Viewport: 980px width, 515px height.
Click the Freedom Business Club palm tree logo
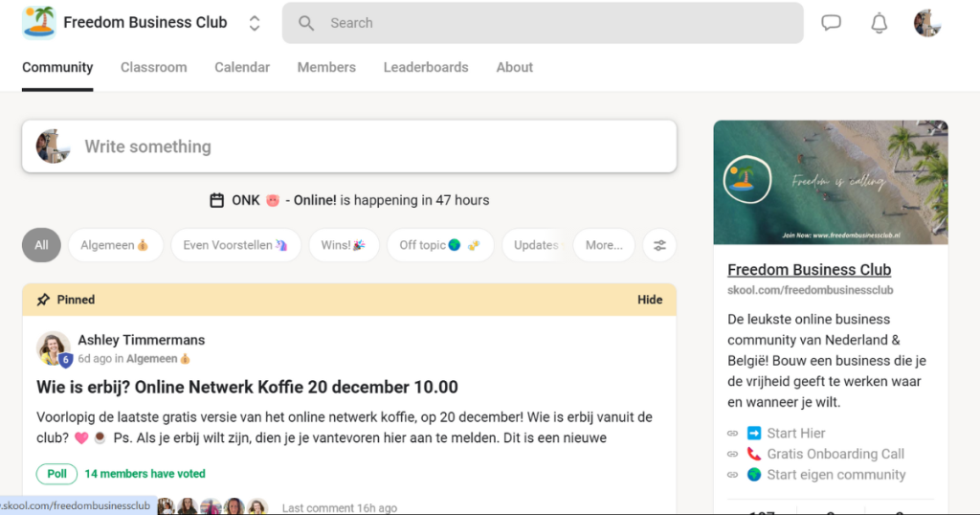[x=38, y=23]
